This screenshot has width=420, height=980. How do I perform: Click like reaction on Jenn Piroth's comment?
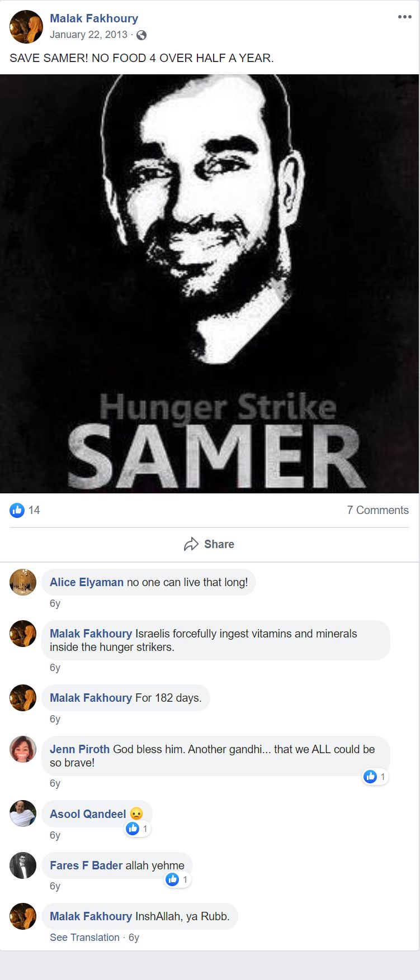tap(370, 777)
